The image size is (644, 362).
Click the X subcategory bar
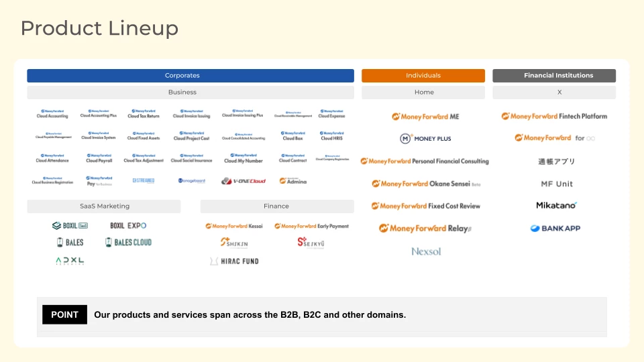[554, 93]
